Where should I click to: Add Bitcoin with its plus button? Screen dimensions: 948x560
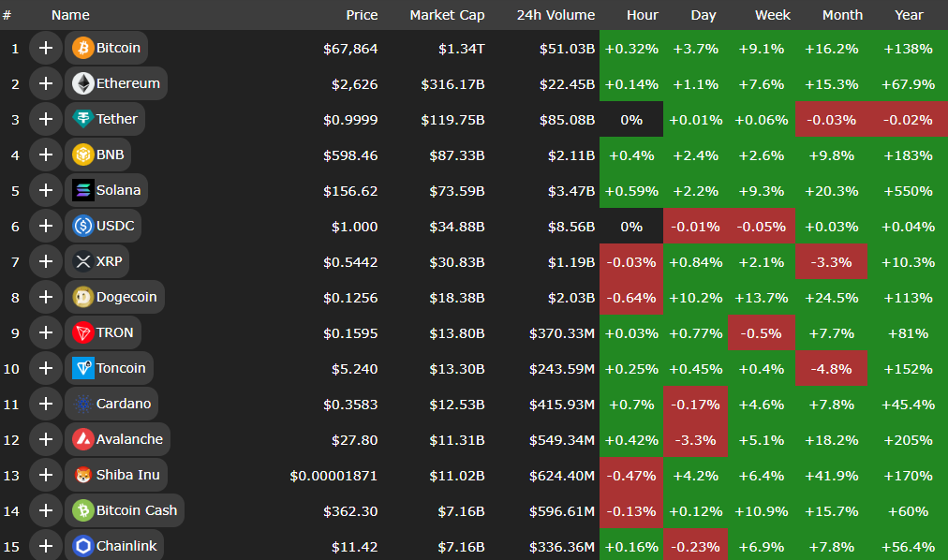pyautogui.click(x=45, y=48)
